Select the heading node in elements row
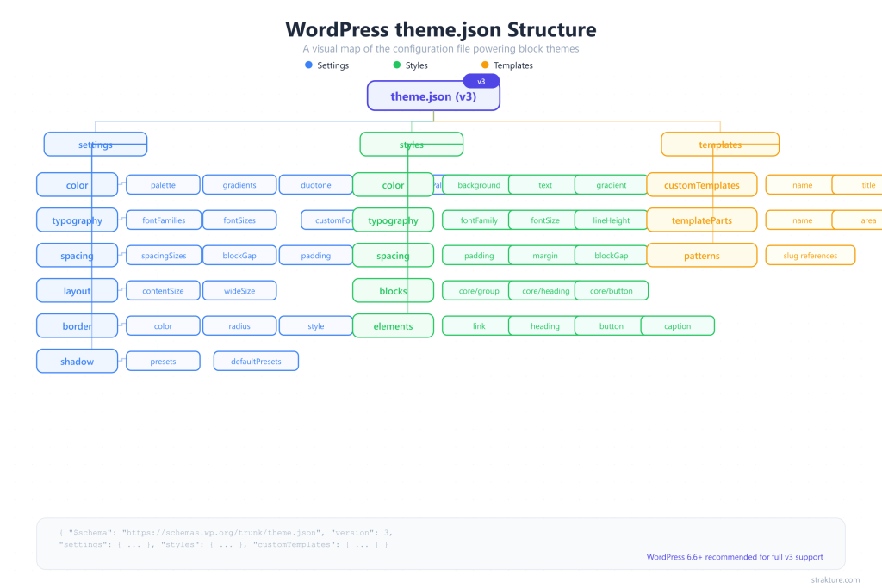 [545, 326]
